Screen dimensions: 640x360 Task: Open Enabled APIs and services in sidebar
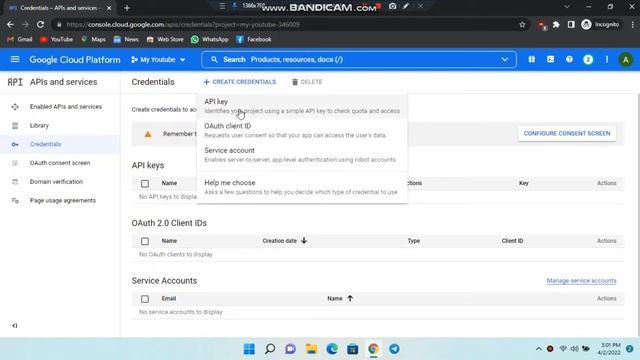point(66,107)
